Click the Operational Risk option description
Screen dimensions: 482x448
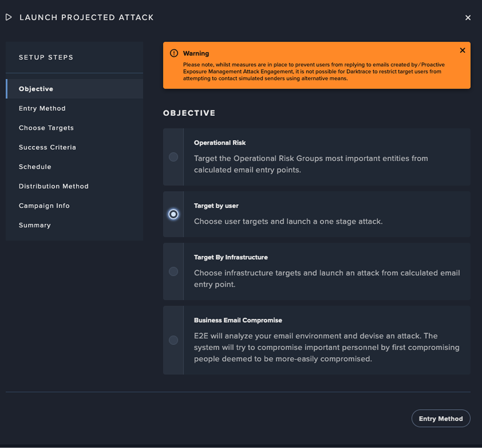(310, 164)
